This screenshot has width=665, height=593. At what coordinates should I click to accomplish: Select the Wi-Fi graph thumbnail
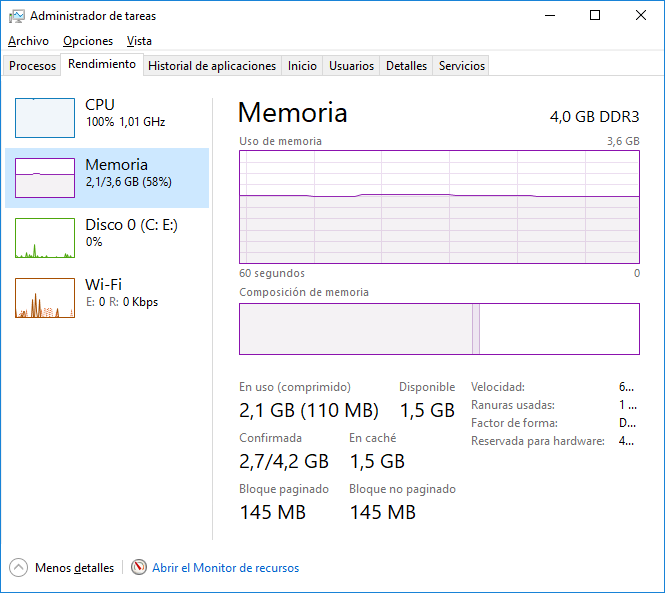click(x=45, y=298)
